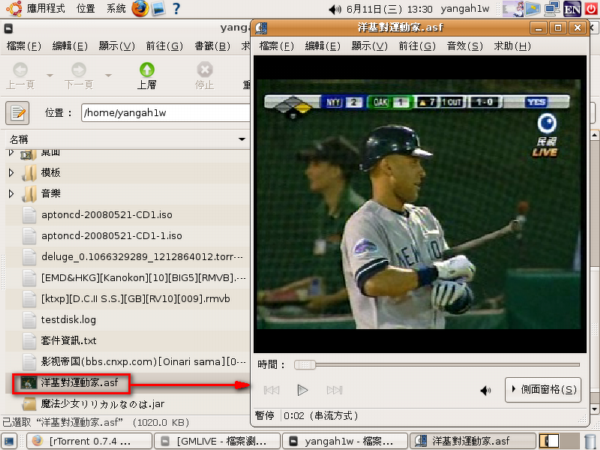Switch to GMLIVE taskbar window
The image size is (600, 450).
pos(217,441)
